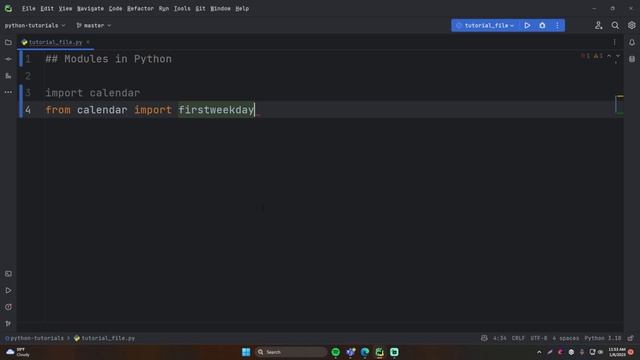The image size is (640, 360).
Task: Start debugging tutorial_file with bug icon
Action: click(542, 25)
